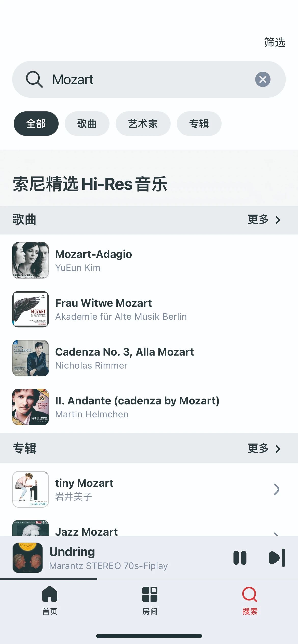The image size is (298, 644).
Task: Skip to the next track
Action: click(x=277, y=558)
